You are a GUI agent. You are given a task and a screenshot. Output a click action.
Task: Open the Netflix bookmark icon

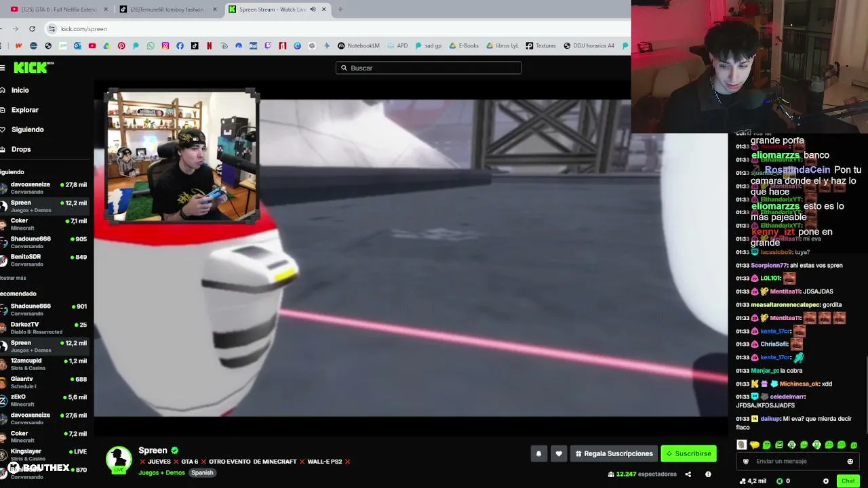point(209,46)
